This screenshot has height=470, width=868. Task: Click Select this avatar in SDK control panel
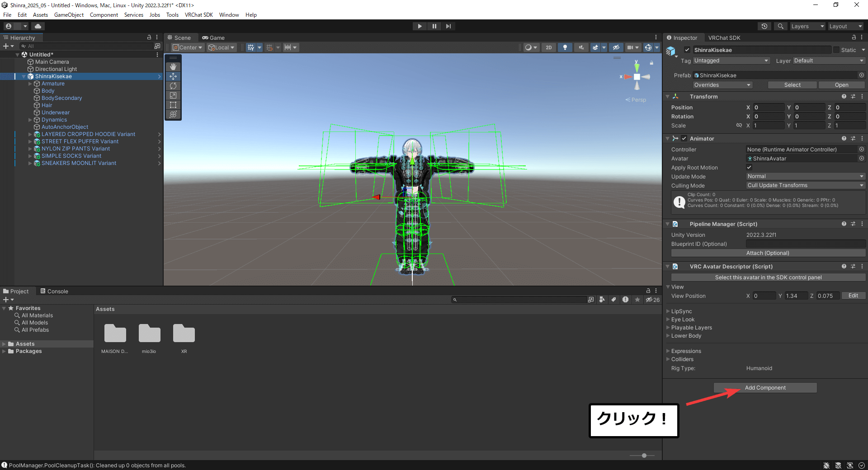pyautogui.click(x=768, y=277)
